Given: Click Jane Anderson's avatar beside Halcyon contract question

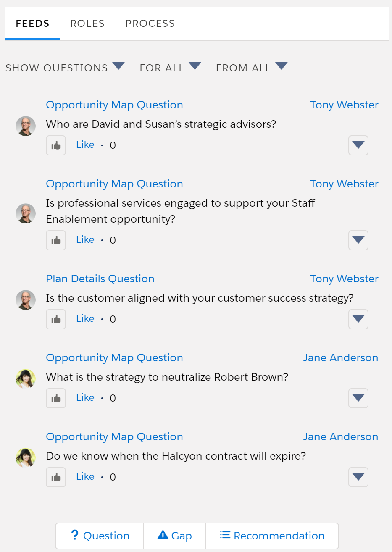Looking at the screenshot, I should tap(26, 458).
